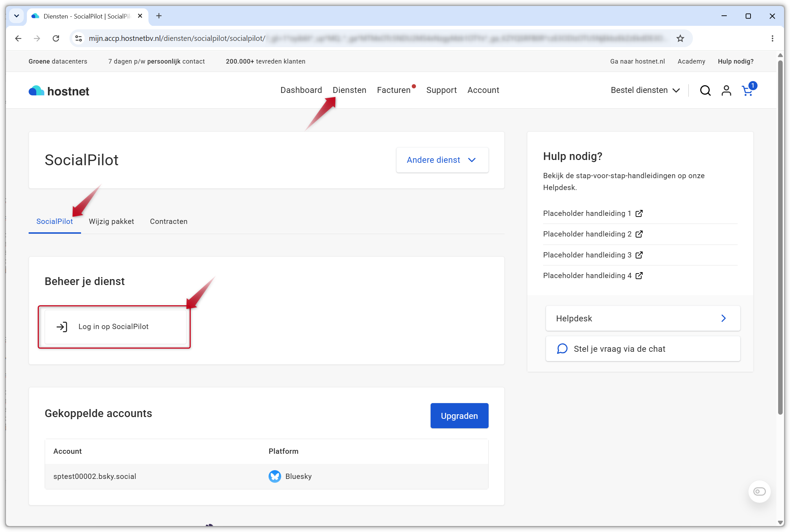Reload the page
Screen dimensions: 790x532
click(x=56, y=38)
